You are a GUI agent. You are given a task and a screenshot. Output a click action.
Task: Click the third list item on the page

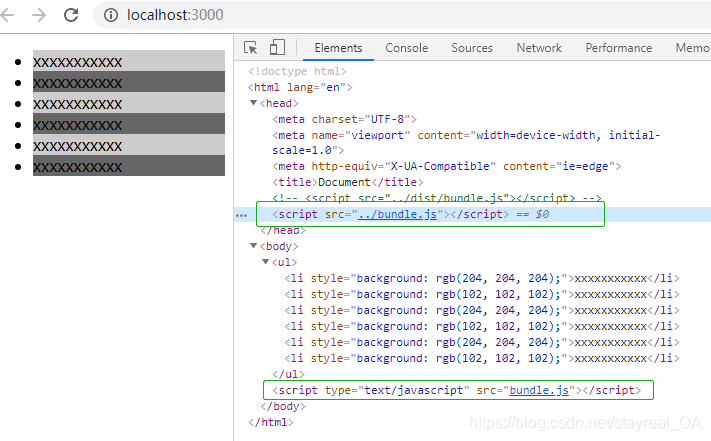point(129,102)
